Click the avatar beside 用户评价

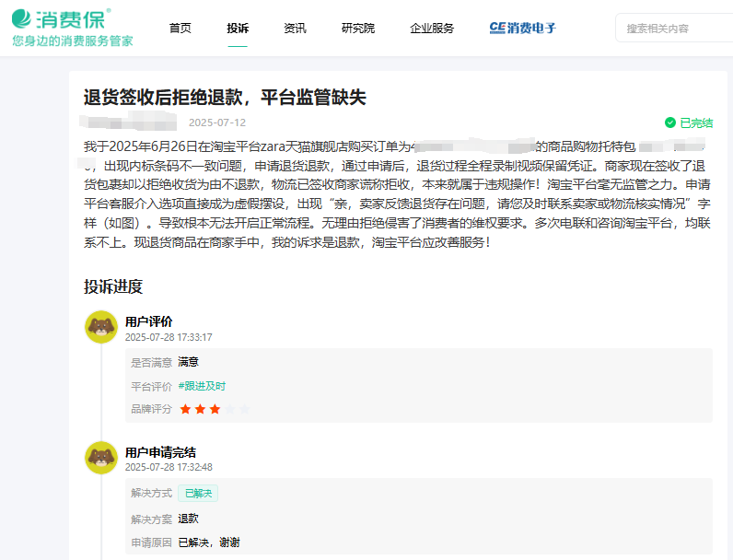pos(101,327)
